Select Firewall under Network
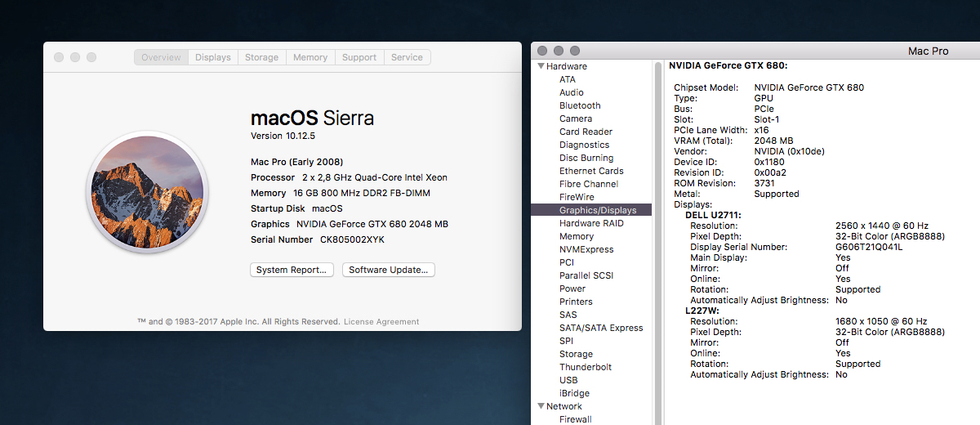 576,419
